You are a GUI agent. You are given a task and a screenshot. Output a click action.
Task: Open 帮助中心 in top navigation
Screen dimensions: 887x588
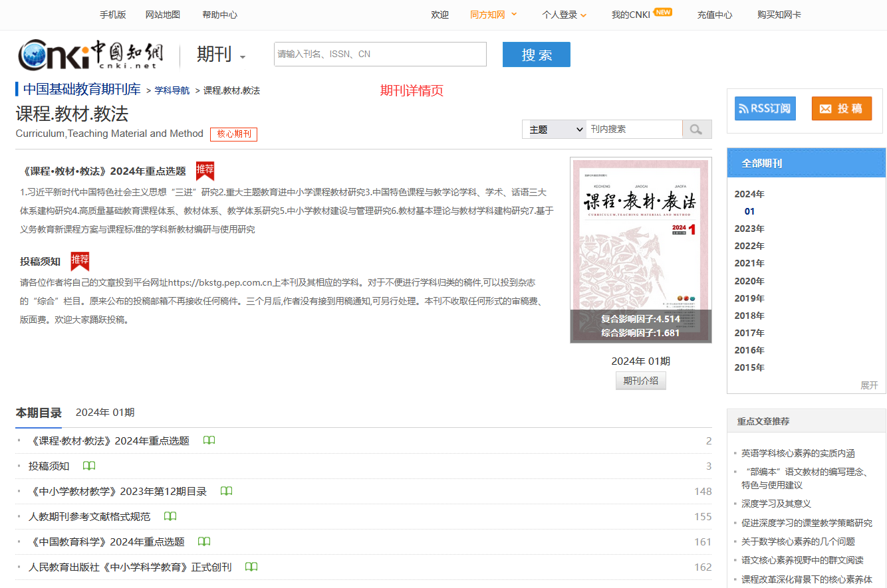(x=219, y=15)
